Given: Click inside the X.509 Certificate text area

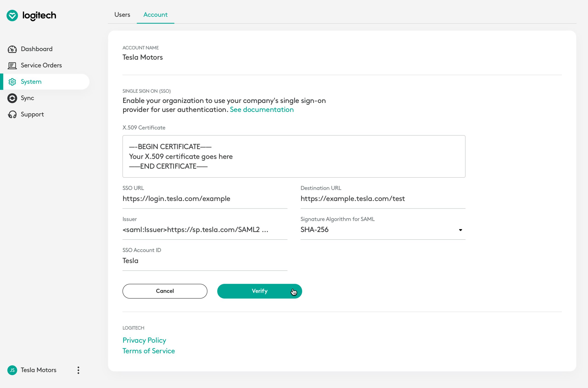Looking at the screenshot, I should [294, 156].
